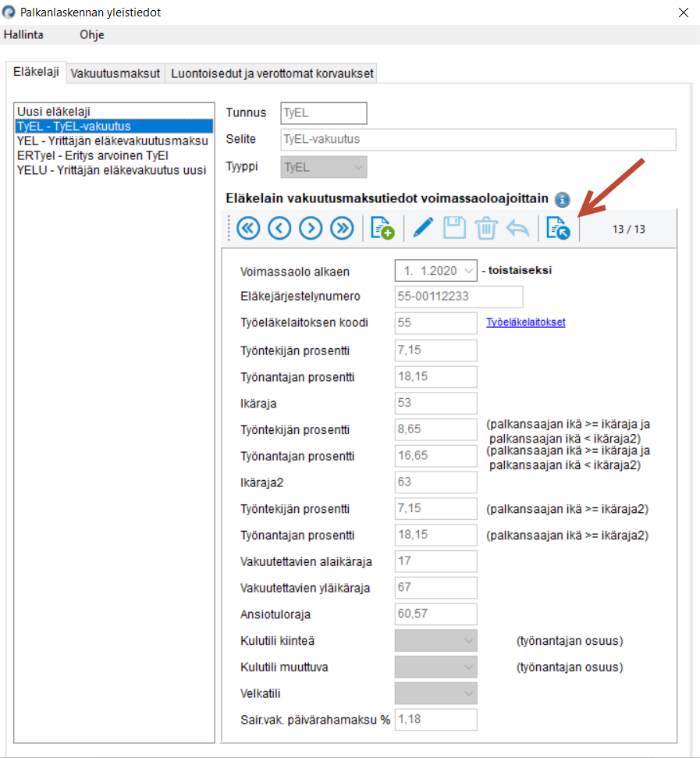700x758 pixels.
Task: Select YEL - Yrittäjän eläkevakuutusmaksu in list
Action: 113,141
